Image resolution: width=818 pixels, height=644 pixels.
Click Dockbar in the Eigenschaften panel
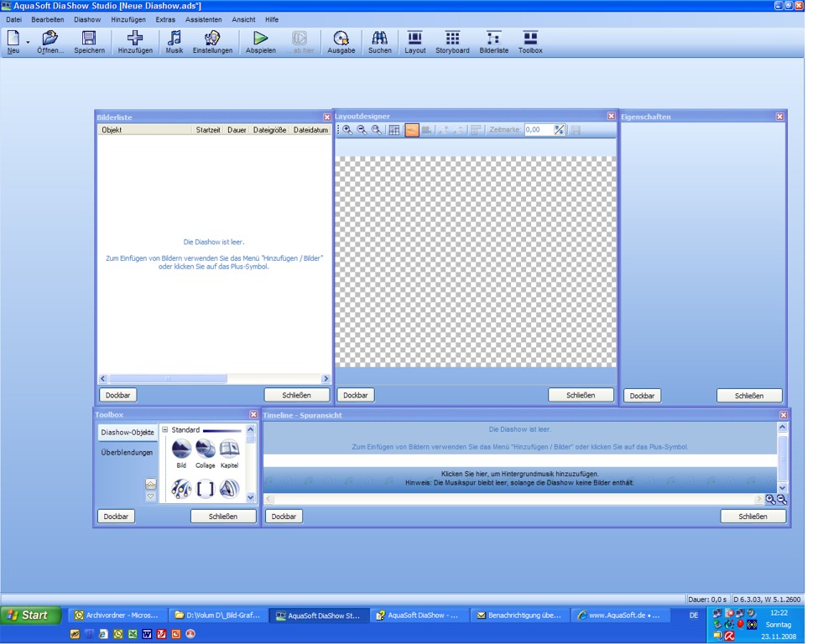pyautogui.click(x=642, y=396)
